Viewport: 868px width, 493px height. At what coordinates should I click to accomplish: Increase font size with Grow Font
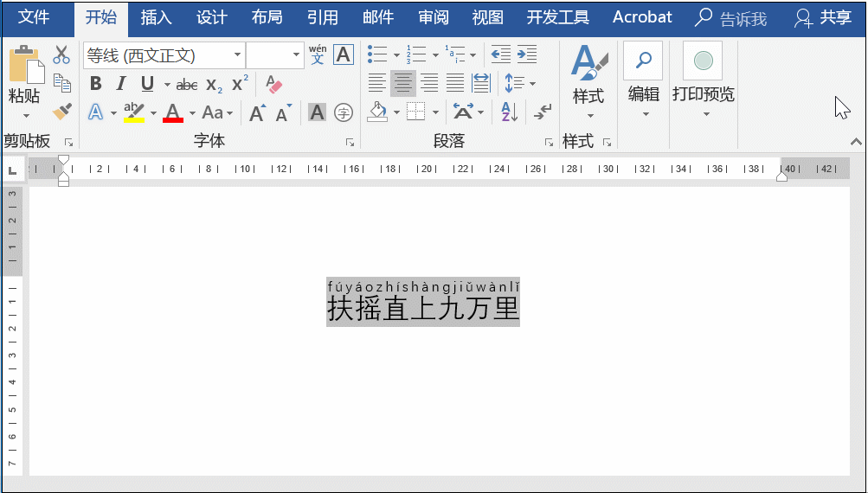coord(257,113)
